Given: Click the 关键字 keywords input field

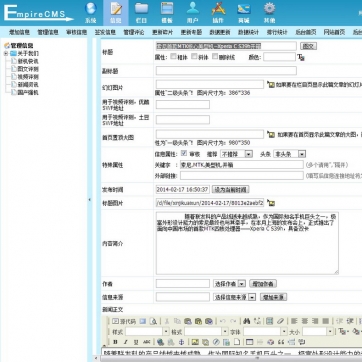Looking at the screenshot, I should coord(242,165).
